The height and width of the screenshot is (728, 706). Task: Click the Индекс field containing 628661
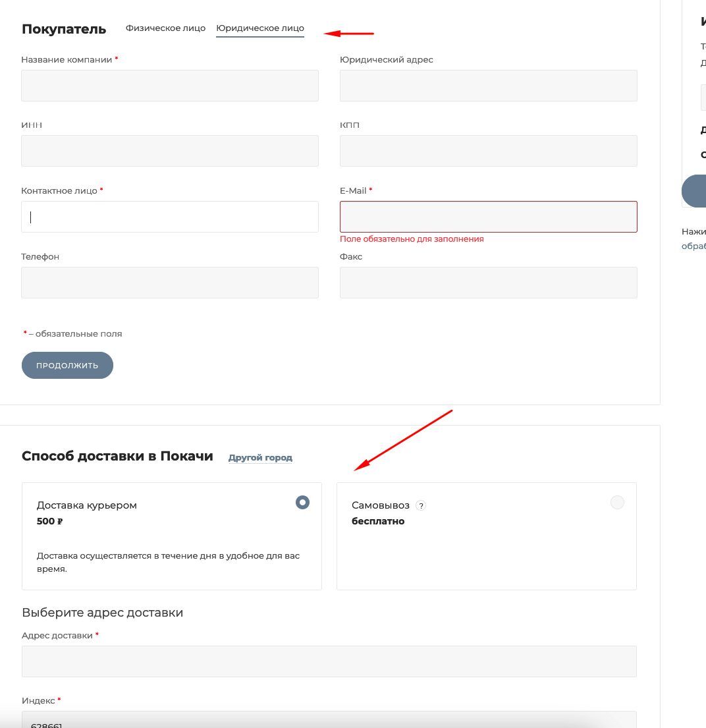coord(329,720)
